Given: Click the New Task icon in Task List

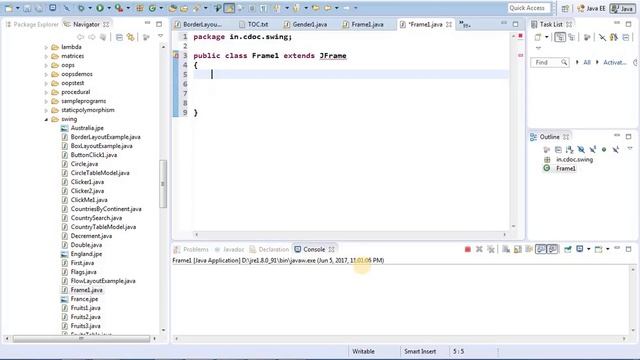Looking at the screenshot, I should (x=538, y=38).
